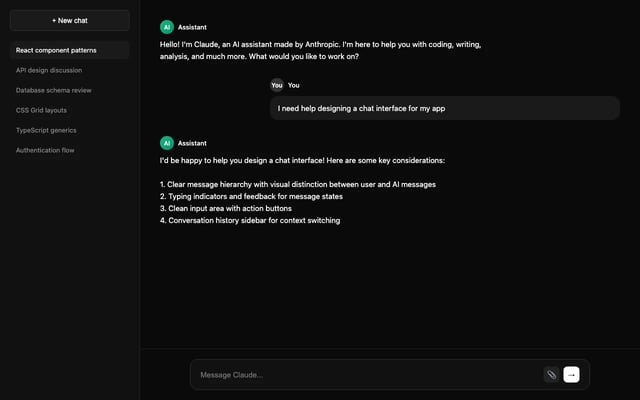Select the TypeScript generics conversation

click(x=70, y=130)
